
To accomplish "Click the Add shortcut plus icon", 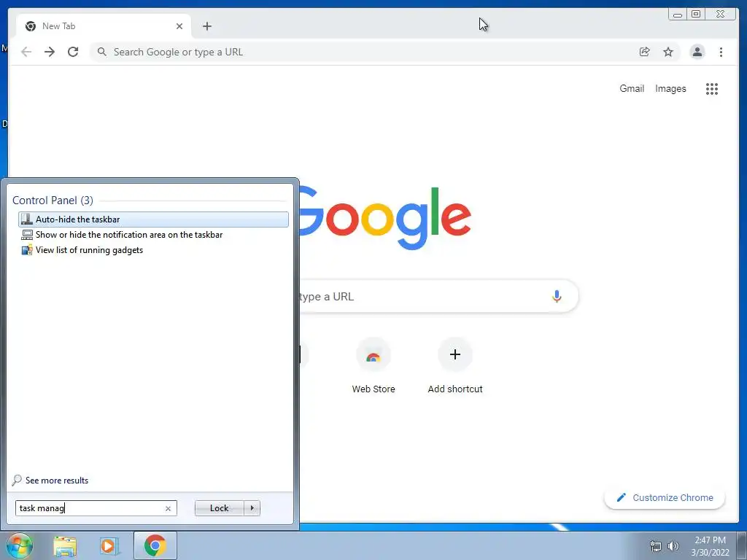I will 455,354.
